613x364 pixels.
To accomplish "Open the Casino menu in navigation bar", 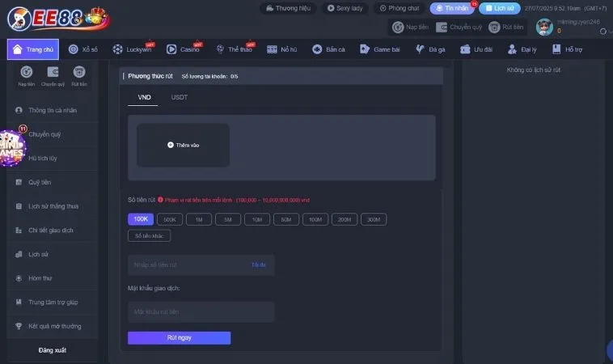I will click(x=185, y=49).
